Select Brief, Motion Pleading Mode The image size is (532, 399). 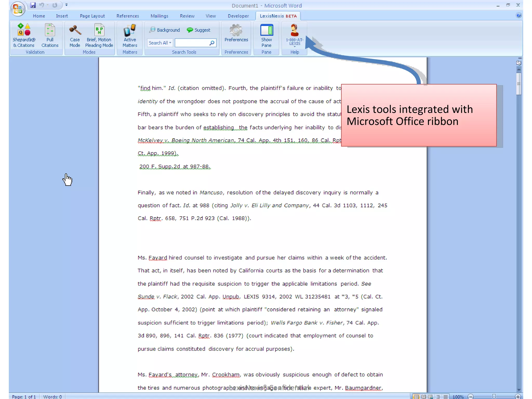(99, 35)
